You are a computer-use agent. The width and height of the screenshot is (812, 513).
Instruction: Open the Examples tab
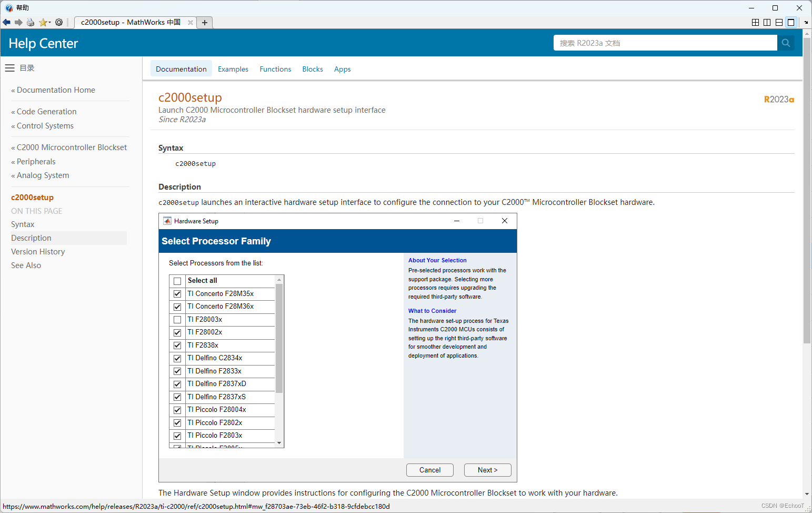pos(233,69)
